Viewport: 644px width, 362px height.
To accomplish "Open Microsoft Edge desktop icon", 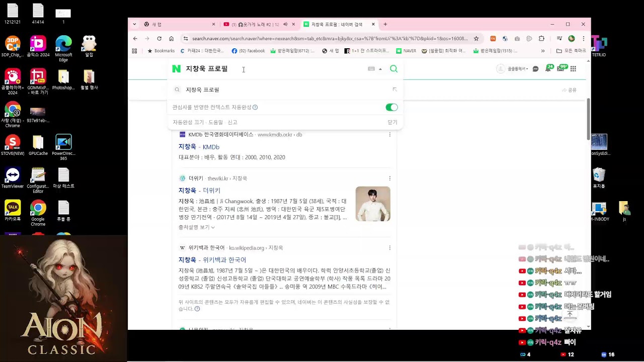I will (63, 49).
